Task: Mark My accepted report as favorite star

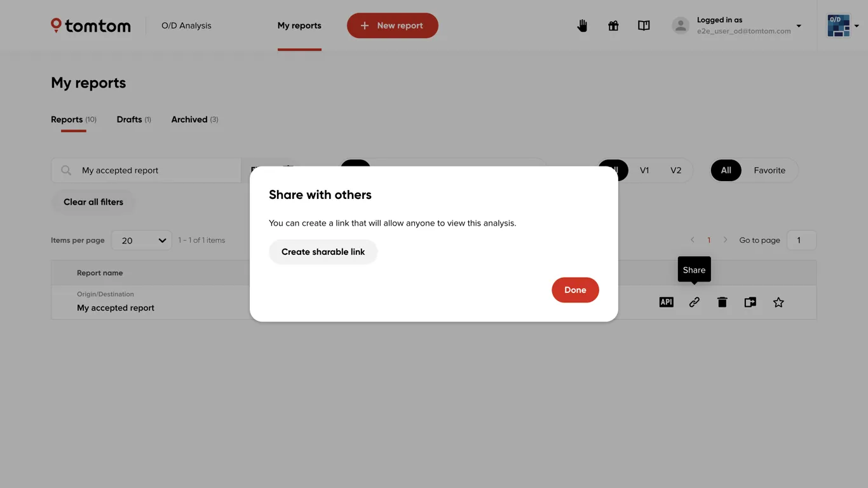Action: [x=778, y=302]
